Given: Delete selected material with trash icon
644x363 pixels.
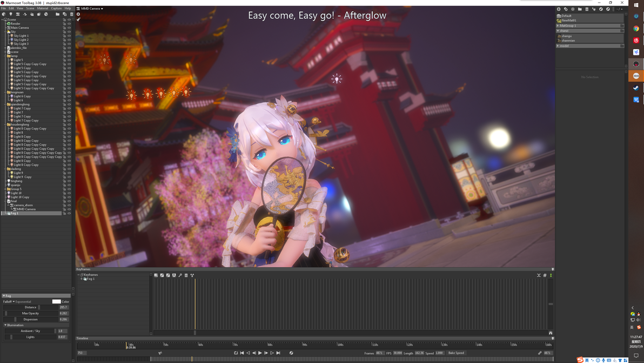Looking at the screenshot, I should (587, 9).
